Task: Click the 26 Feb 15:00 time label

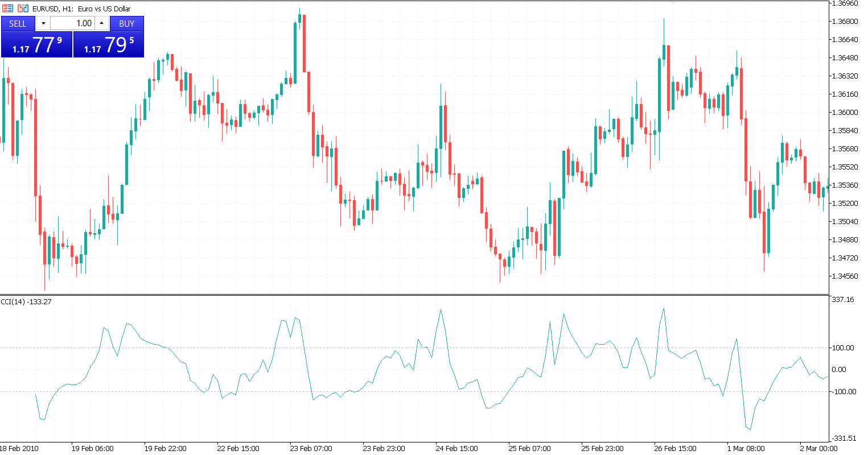Action: 676,449
